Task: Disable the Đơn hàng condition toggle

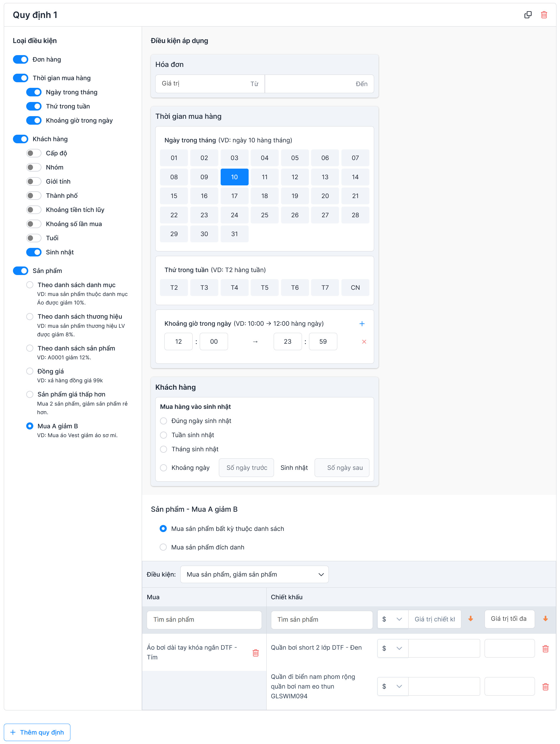Action: (21, 60)
